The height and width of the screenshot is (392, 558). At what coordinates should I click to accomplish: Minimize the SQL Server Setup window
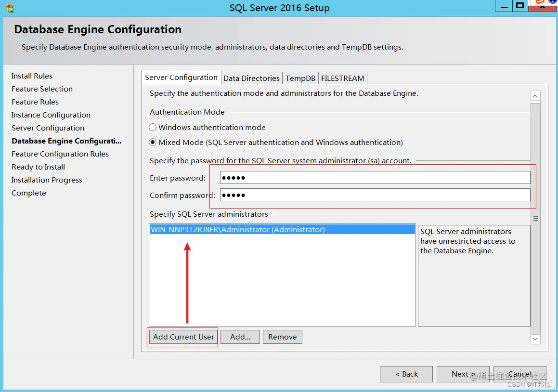pyautogui.click(x=504, y=6)
